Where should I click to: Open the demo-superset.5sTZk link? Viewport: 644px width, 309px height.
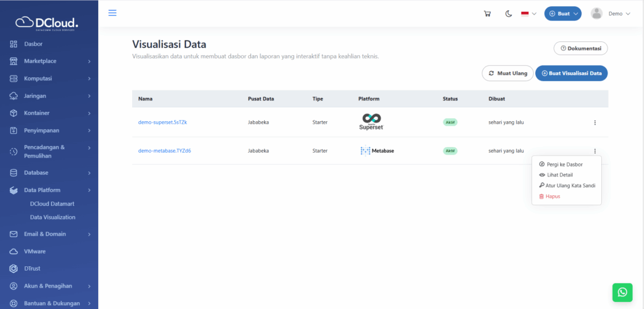[x=162, y=122]
